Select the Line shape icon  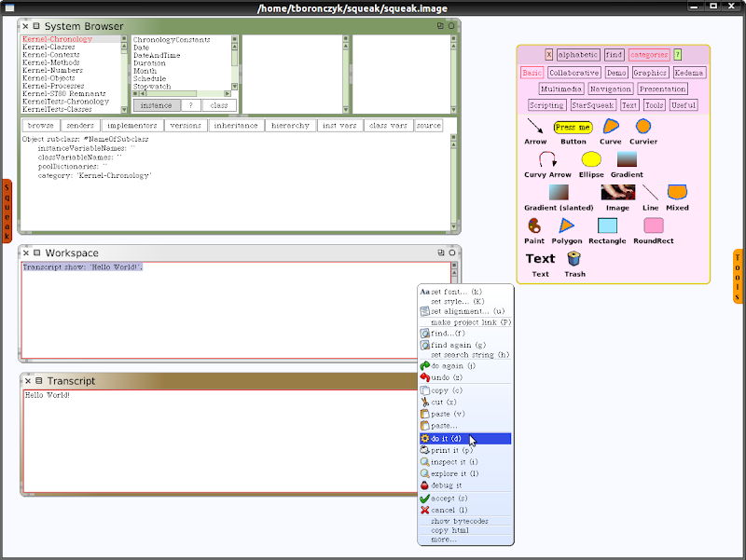click(x=650, y=193)
